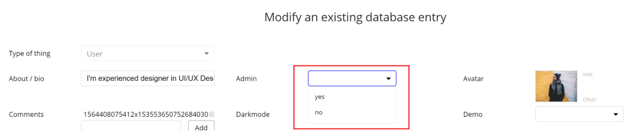Click the 'see' link beside the avatar
The height and width of the screenshot is (135, 644).
[x=587, y=74]
